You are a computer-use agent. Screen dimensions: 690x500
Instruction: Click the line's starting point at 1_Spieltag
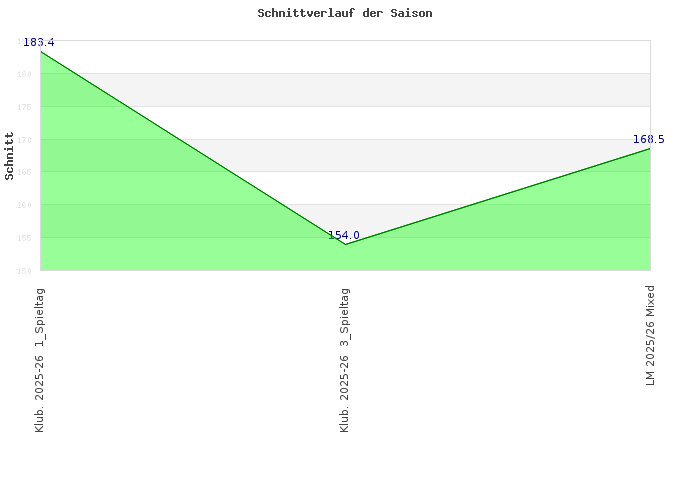[x=41, y=51]
